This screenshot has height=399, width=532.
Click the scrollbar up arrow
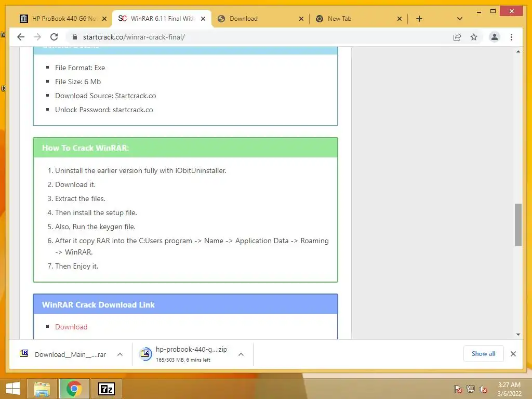[518, 51]
